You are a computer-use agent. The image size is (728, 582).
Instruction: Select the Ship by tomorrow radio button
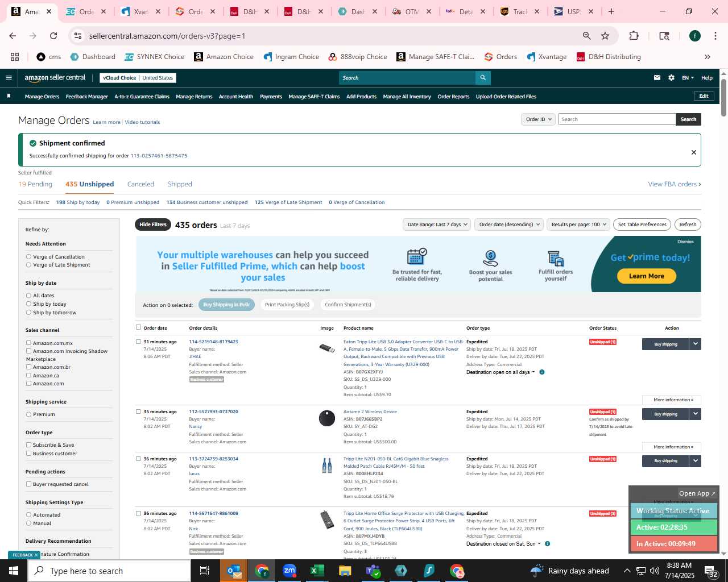(28, 313)
